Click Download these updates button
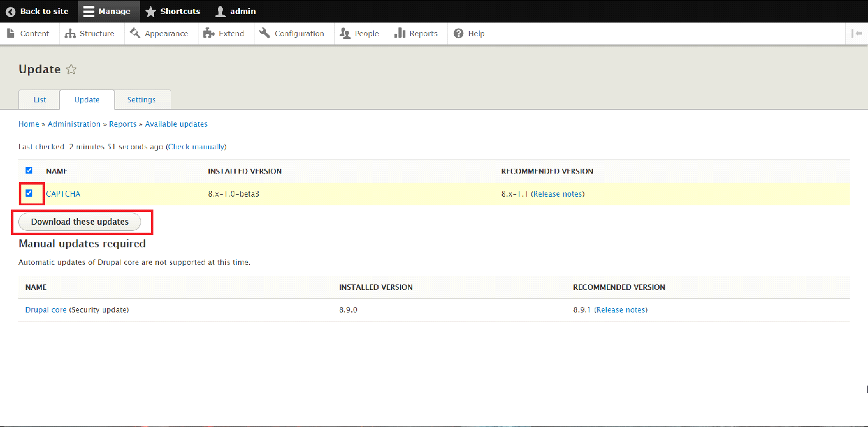Viewport: 868px width, 427px height. point(80,222)
